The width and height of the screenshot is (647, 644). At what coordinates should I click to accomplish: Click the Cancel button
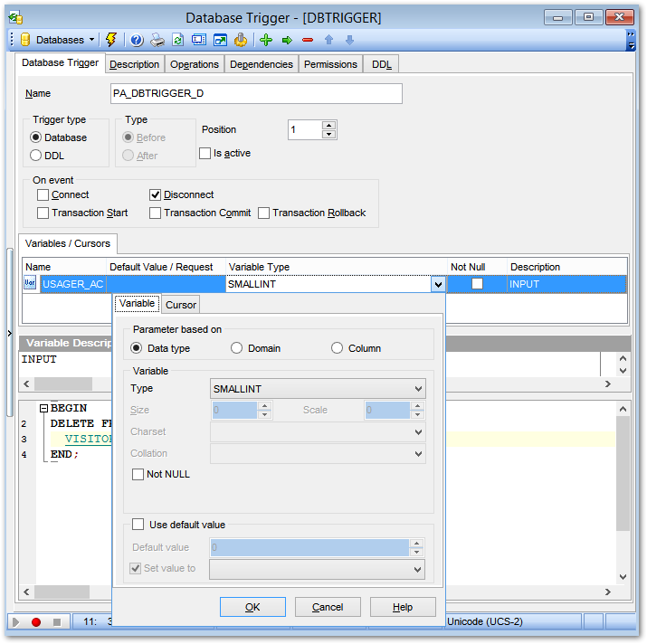328,607
